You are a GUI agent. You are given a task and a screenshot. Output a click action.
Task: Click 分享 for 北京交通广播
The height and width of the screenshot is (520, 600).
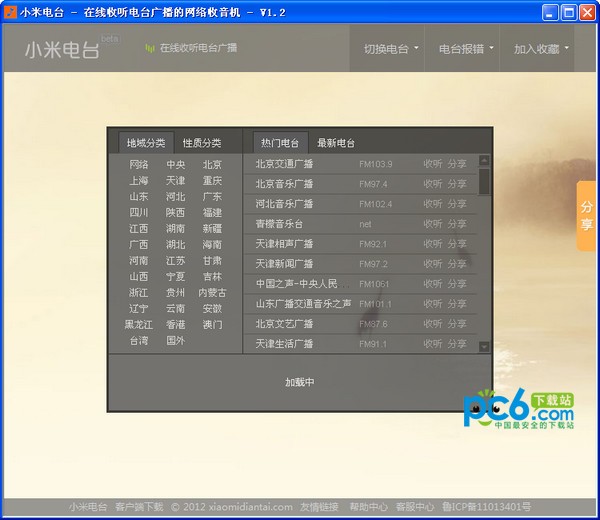(x=457, y=164)
